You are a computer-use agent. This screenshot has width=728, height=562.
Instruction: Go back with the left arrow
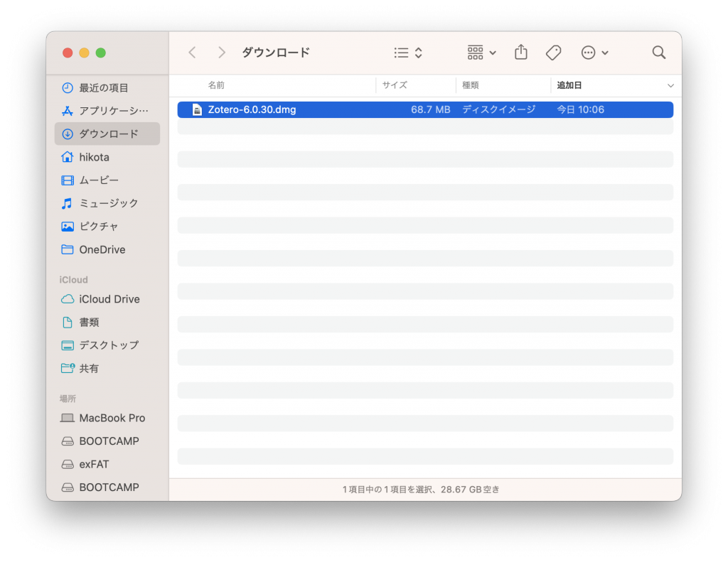192,53
